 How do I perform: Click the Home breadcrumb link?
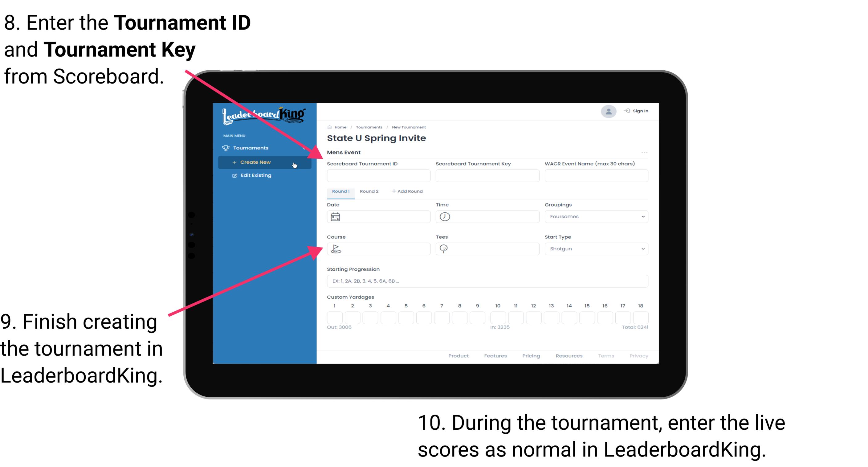340,126
